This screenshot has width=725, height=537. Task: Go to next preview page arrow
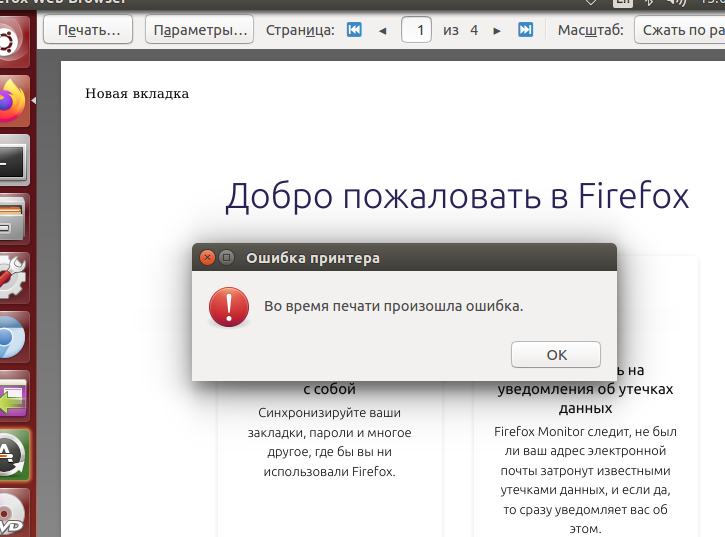click(x=497, y=31)
